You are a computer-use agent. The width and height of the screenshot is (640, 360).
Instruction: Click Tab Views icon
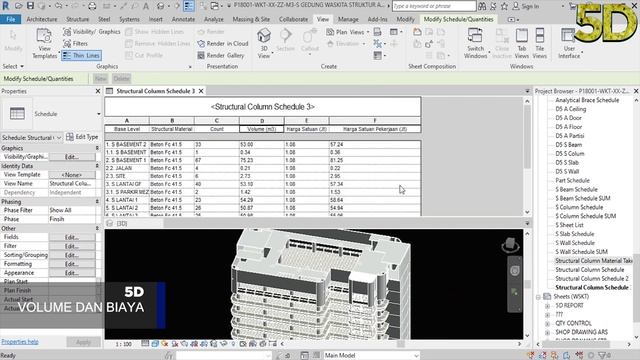[522, 43]
